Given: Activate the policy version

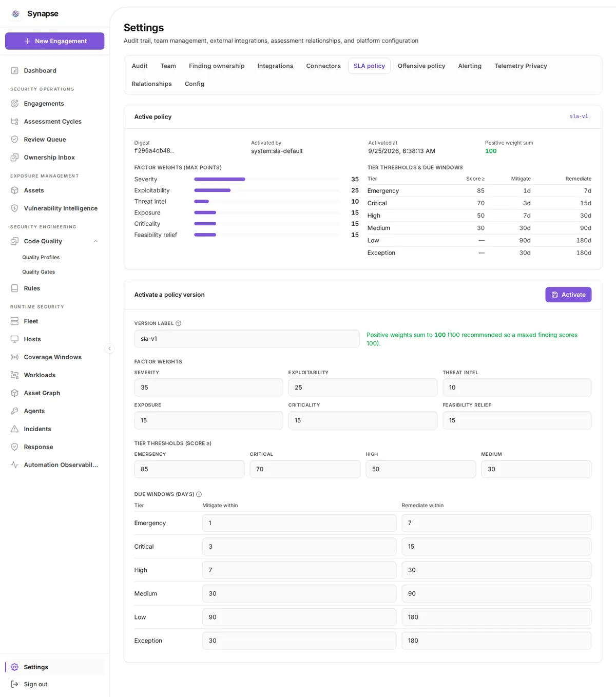Looking at the screenshot, I should 568,295.
